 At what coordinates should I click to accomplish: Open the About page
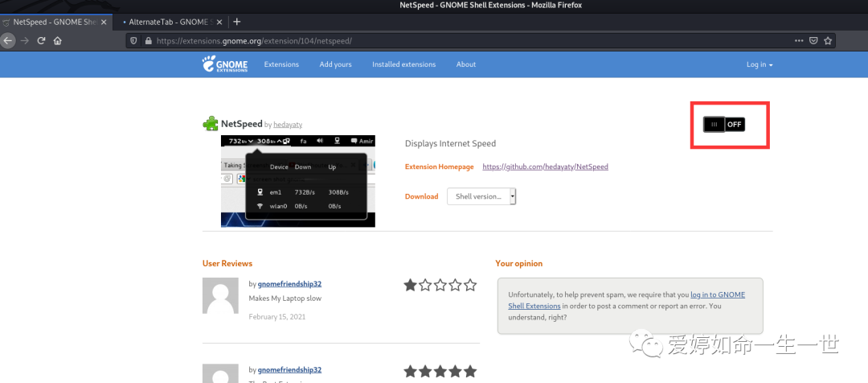(x=466, y=64)
